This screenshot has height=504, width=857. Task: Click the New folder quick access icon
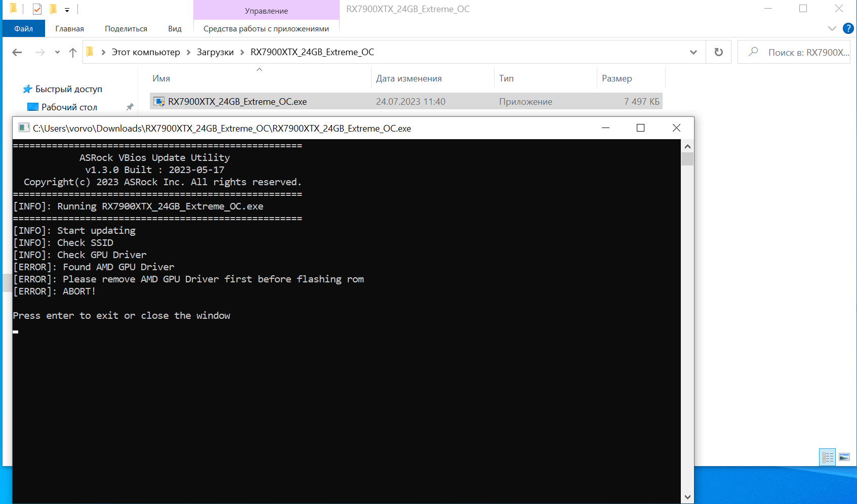(53, 9)
